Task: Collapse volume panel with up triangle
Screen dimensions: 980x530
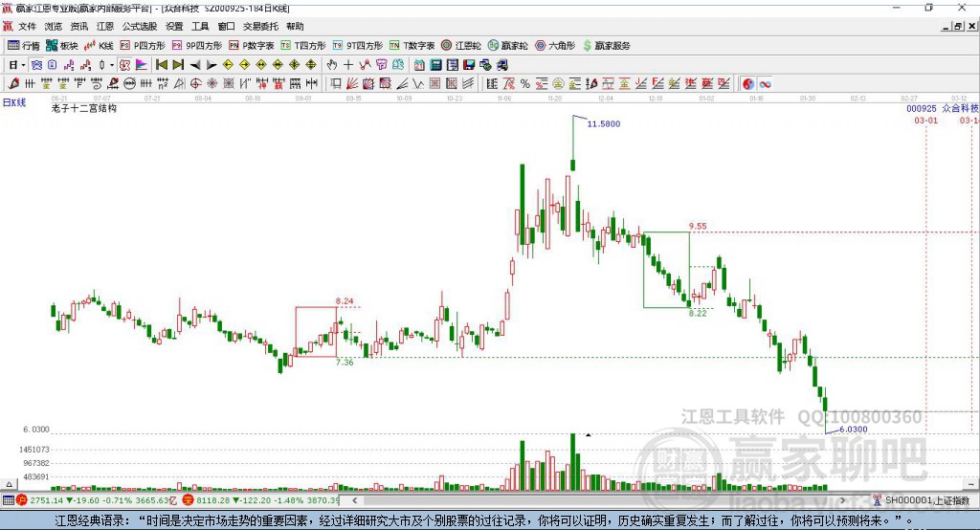Action: pos(9,484)
